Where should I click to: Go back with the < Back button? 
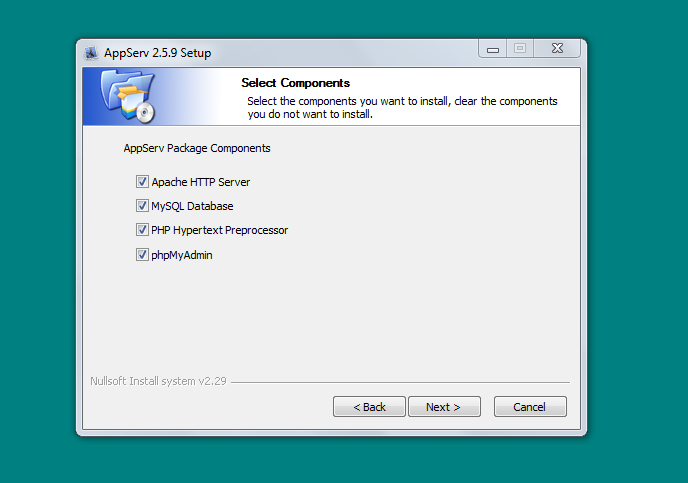pyautogui.click(x=369, y=407)
